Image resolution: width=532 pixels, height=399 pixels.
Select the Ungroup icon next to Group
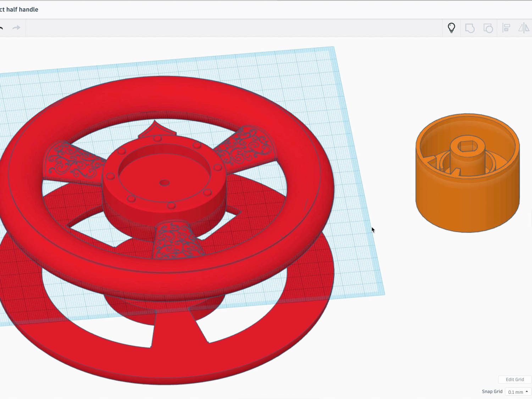pos(488,28)
